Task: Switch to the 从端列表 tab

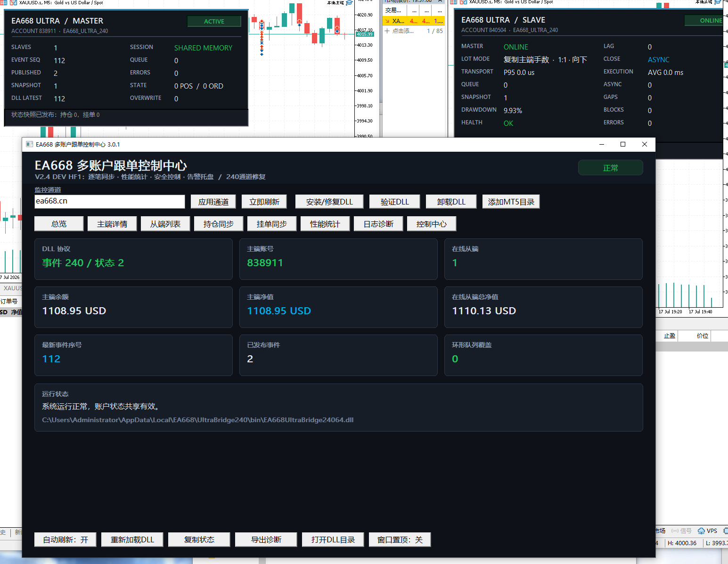Action: (165, 224)
